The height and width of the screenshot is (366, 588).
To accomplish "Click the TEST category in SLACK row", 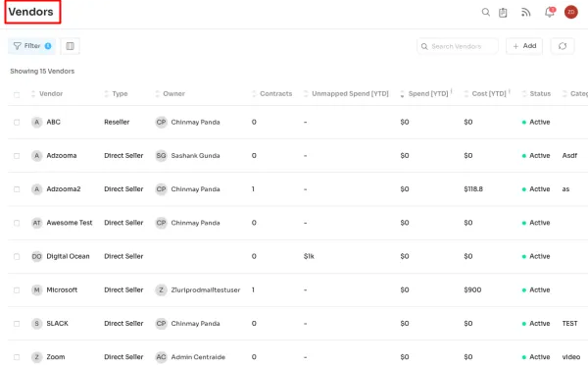I will (x=569, y=323).
